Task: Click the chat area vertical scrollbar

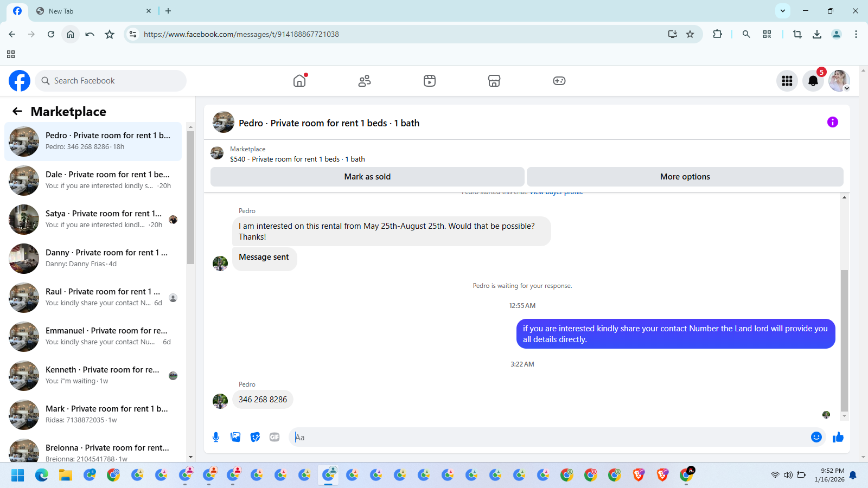Action: [844, 340]
